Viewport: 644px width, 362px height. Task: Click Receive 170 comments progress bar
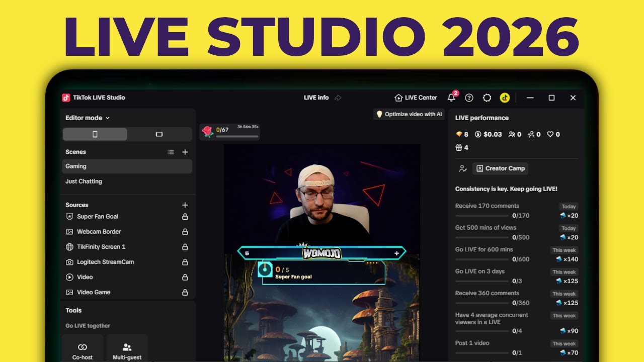point(481,216)
